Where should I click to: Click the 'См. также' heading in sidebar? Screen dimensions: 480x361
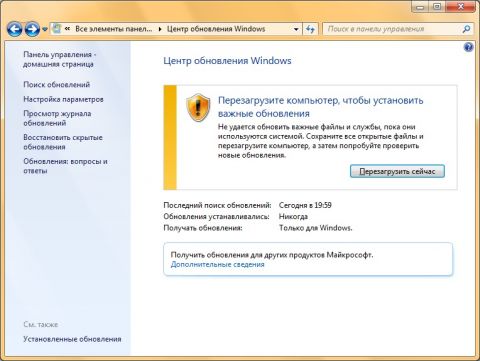[41, 325]
